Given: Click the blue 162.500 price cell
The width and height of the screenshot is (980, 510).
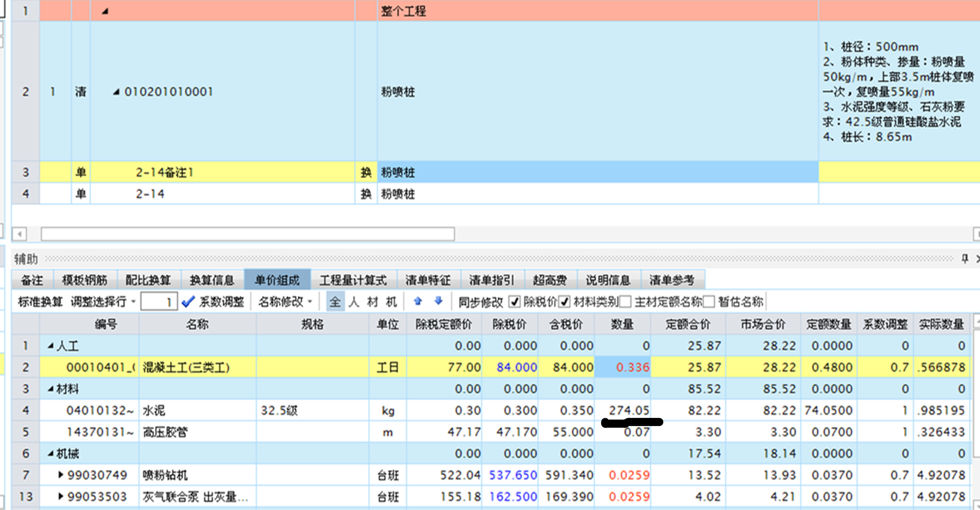Looking at the screenshot, I should (x=510, y=496).
